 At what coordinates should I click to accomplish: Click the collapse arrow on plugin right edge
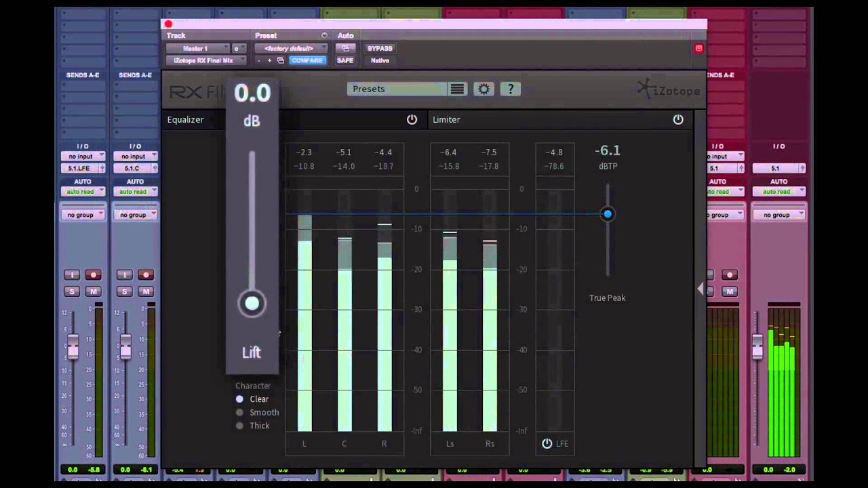click(701, 289)
